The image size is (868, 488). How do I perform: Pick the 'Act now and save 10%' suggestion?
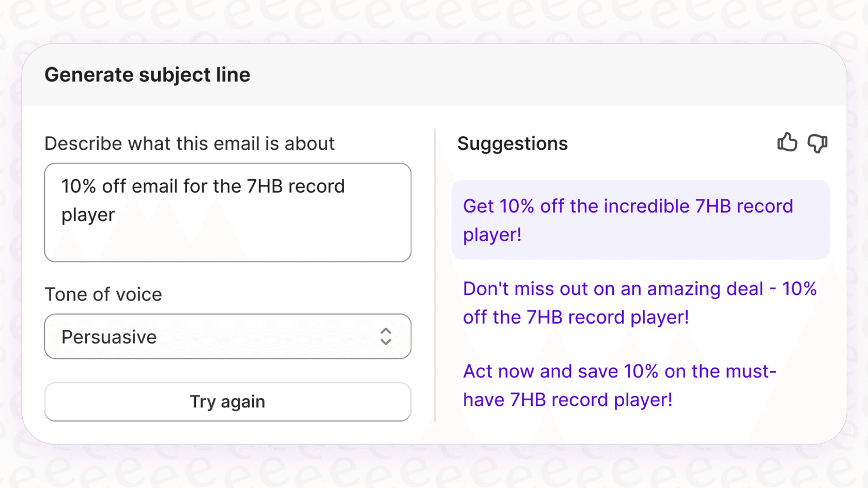coord(619,385)
